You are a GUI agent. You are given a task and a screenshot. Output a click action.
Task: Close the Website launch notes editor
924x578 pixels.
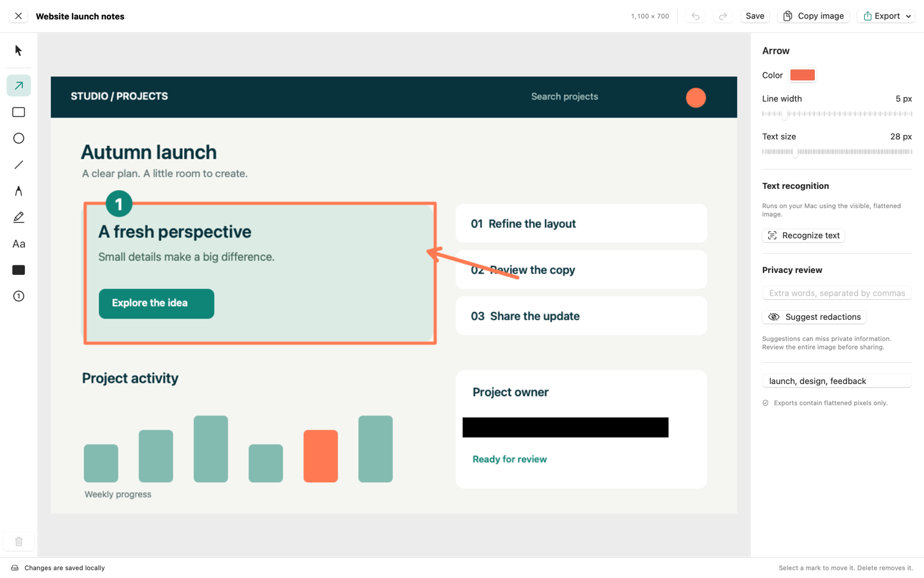coord(18,16)
